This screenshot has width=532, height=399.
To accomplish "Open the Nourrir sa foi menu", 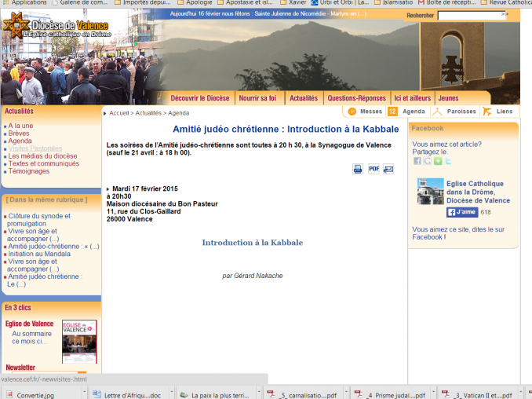I will 257,98.
